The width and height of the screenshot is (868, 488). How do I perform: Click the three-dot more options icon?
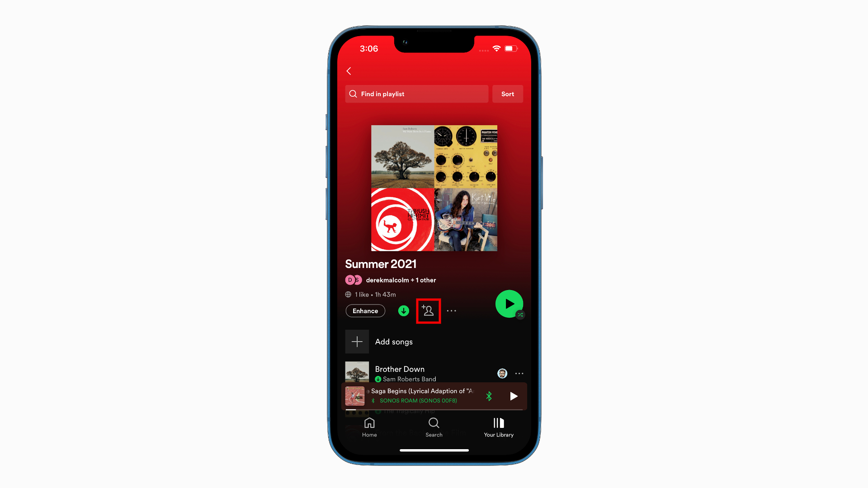tap(451, 310)
